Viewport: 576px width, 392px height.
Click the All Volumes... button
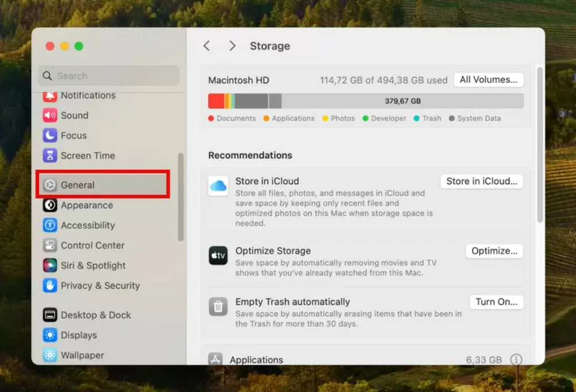coord(489,80)
